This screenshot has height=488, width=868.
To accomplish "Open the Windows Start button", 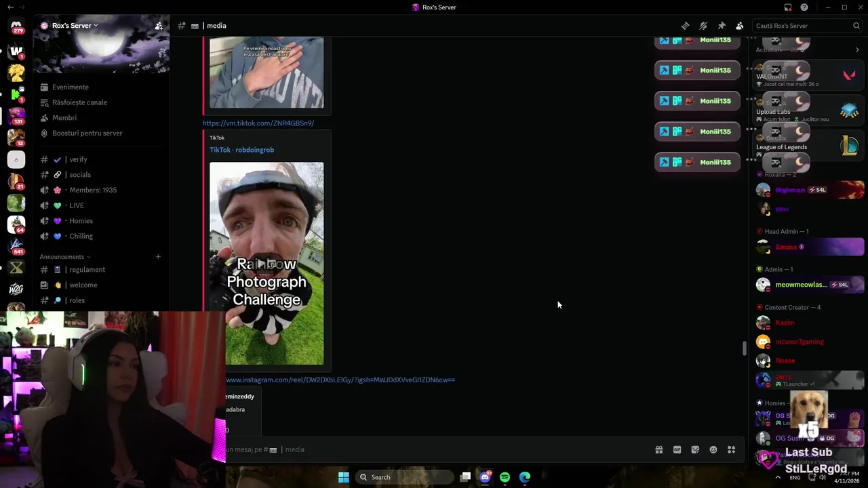I will click(x=344, y=477).
